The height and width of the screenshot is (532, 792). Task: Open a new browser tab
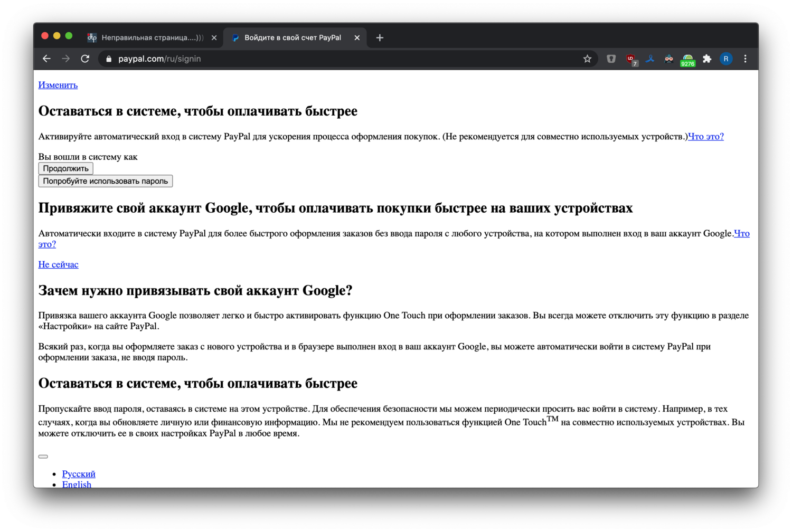tap(380, 37)
